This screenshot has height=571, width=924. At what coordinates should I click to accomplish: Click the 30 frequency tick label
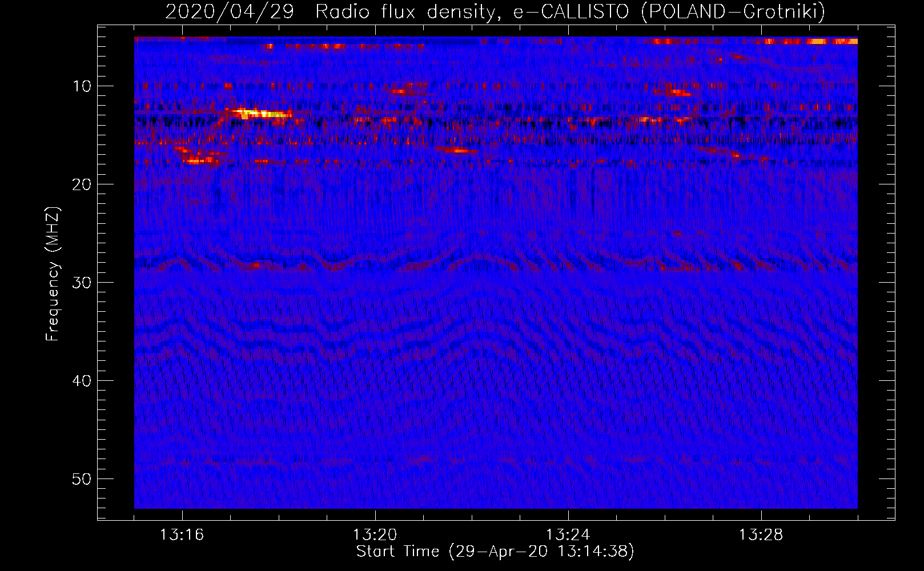(x=82, y=283)
